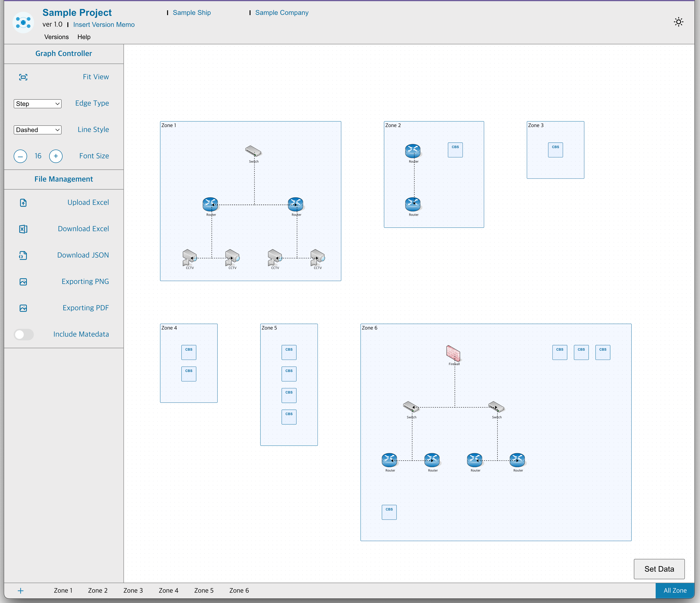Select the Switch node in Zone 1
The width and height of the screenshot is (700, 603).
(253, 151)
